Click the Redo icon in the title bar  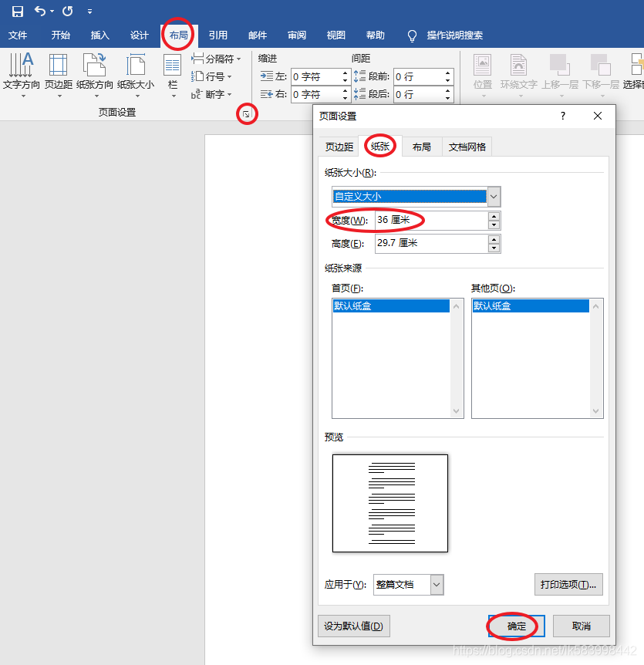point(67,12)
